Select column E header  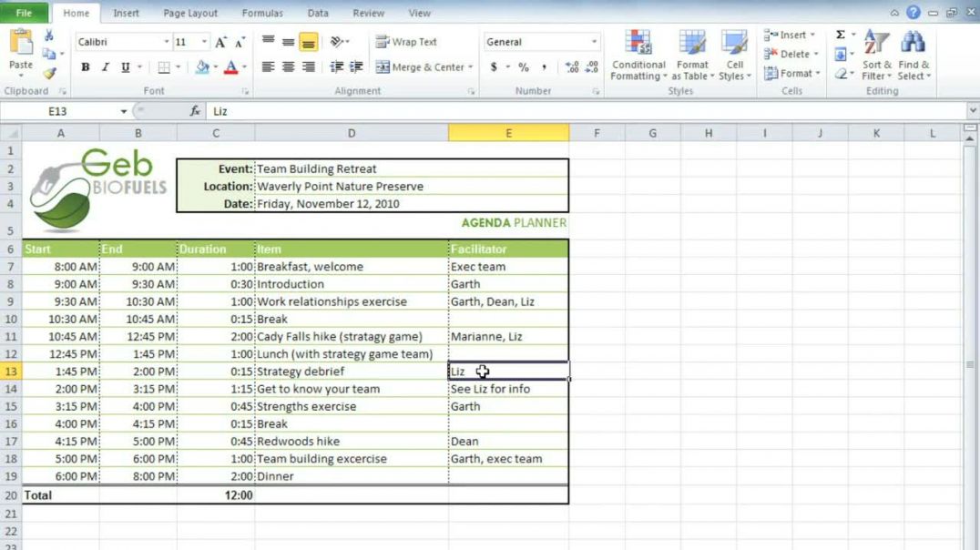(509, 133)
